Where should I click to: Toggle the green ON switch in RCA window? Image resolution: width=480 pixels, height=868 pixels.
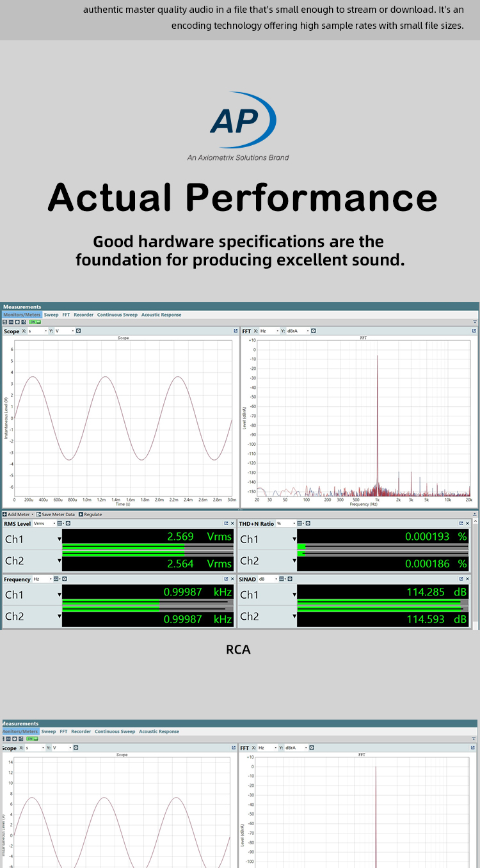point(33,322)
